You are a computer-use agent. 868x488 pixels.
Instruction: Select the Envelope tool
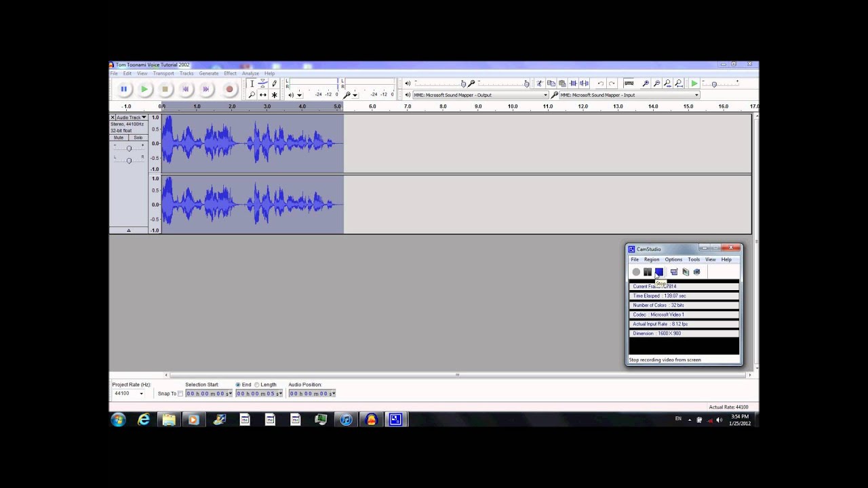pos(263,83)
